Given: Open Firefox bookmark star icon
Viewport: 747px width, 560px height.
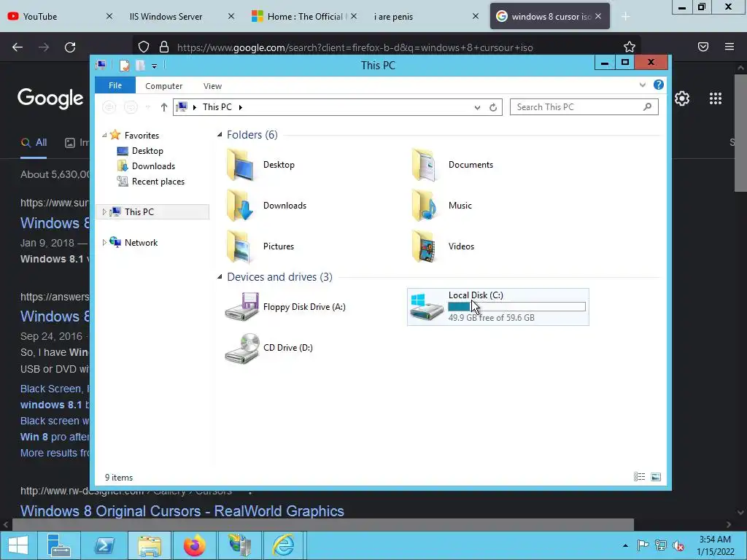Looking at the screenshot, I should click(630, 47).
